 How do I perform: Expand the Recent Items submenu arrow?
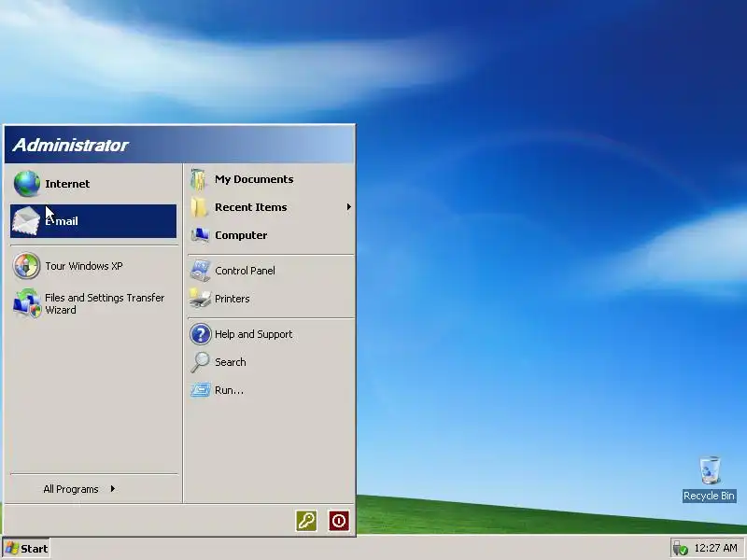(x=348, y=207)
